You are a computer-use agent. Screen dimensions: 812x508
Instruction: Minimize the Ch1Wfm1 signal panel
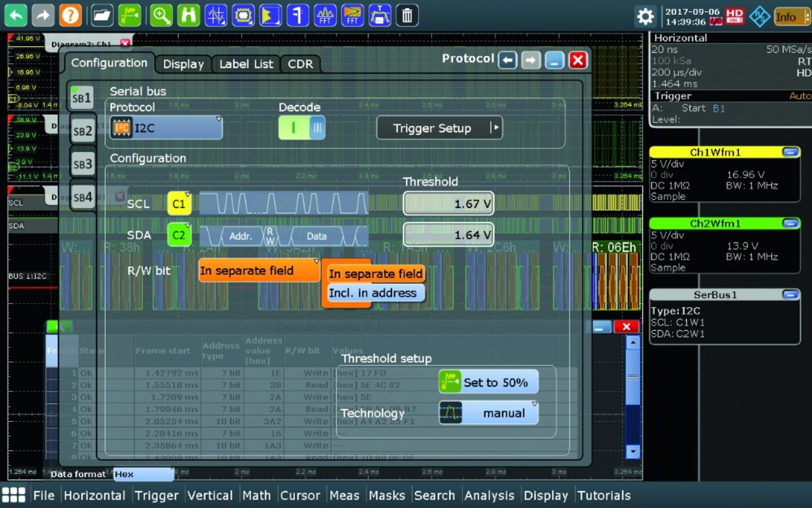tap(790, 152)
